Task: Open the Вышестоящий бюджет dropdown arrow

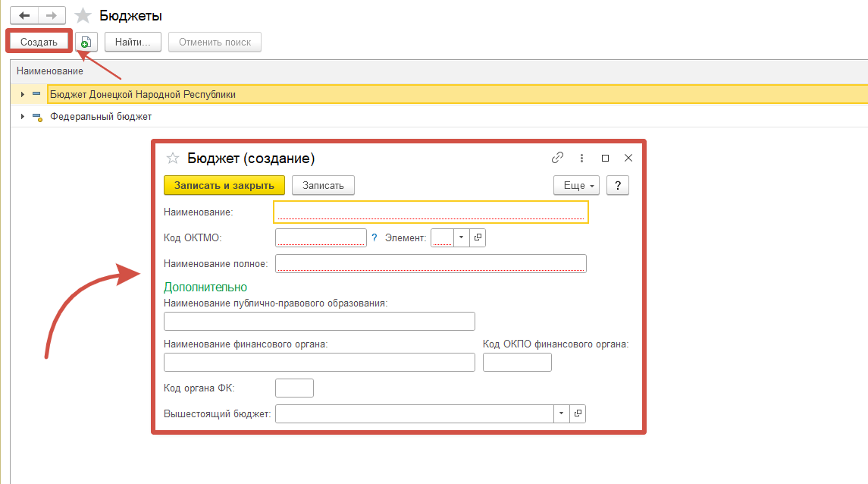Action: pos(561,413)
